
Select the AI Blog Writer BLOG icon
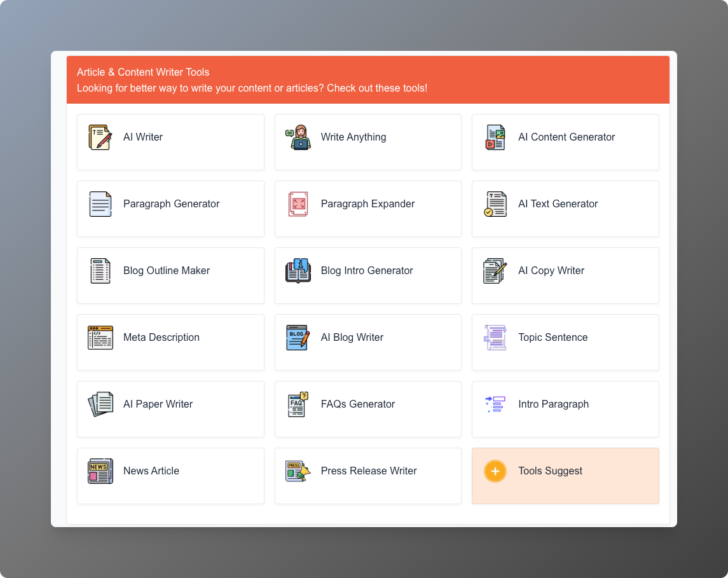(x=297, y=337)
